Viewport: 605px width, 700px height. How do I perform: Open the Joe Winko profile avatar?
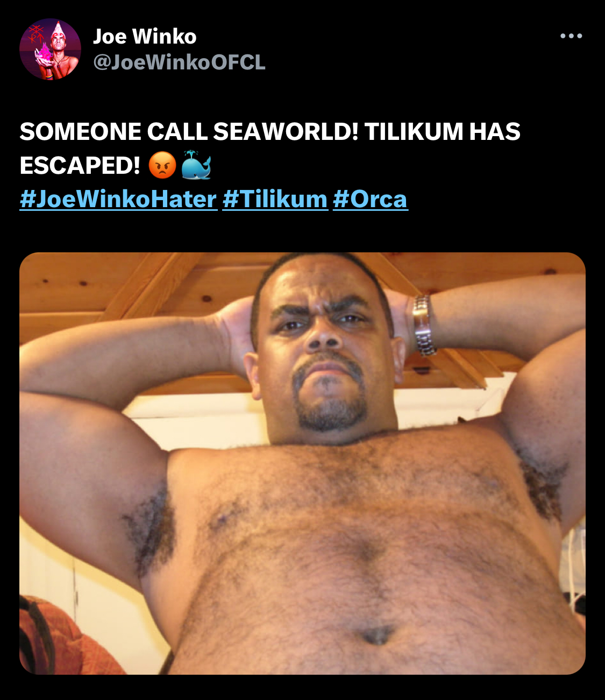[x=50, y=50]
